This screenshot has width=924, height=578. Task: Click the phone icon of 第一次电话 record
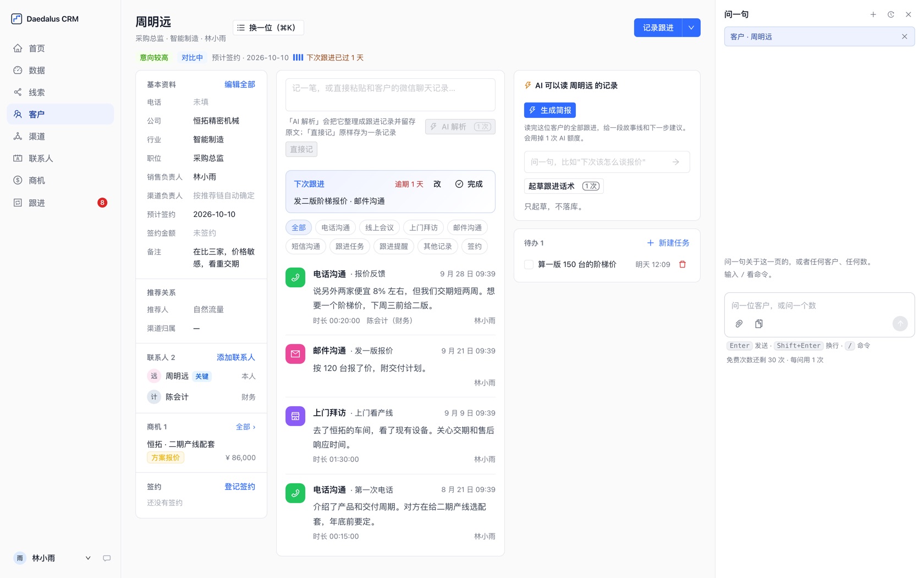tap(295, 493)
